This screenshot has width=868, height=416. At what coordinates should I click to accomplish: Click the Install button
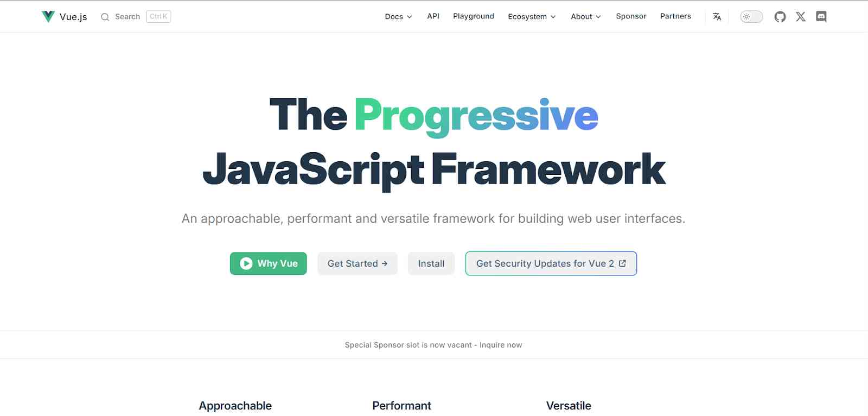click(431, 263)
